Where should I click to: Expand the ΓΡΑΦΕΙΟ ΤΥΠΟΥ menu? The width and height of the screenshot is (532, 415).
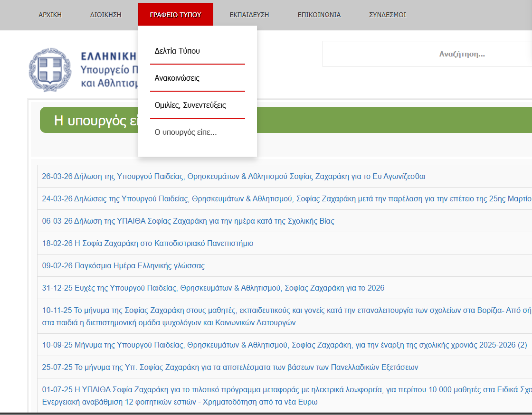[x=175, y=15]
